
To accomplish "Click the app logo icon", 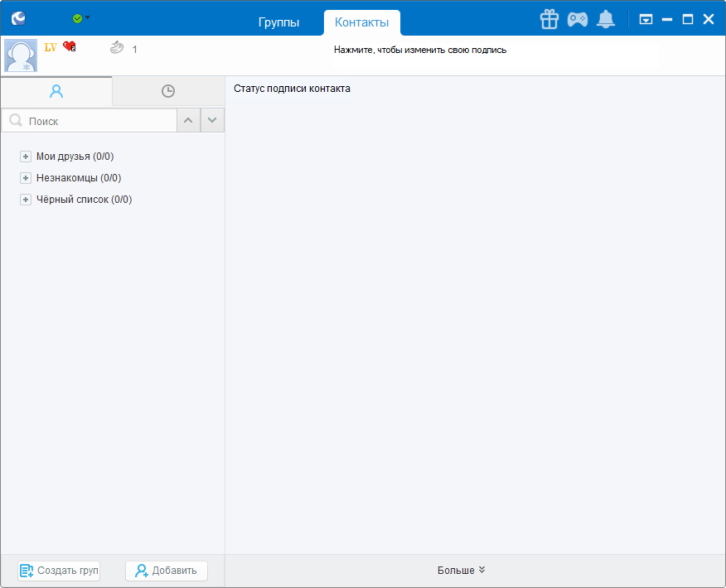I will [18, 18].
